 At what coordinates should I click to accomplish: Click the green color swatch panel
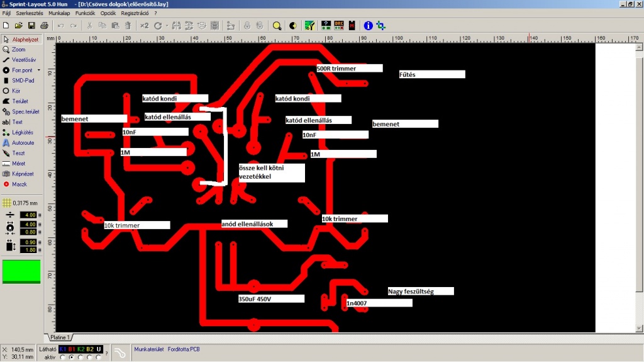(21, 271)
